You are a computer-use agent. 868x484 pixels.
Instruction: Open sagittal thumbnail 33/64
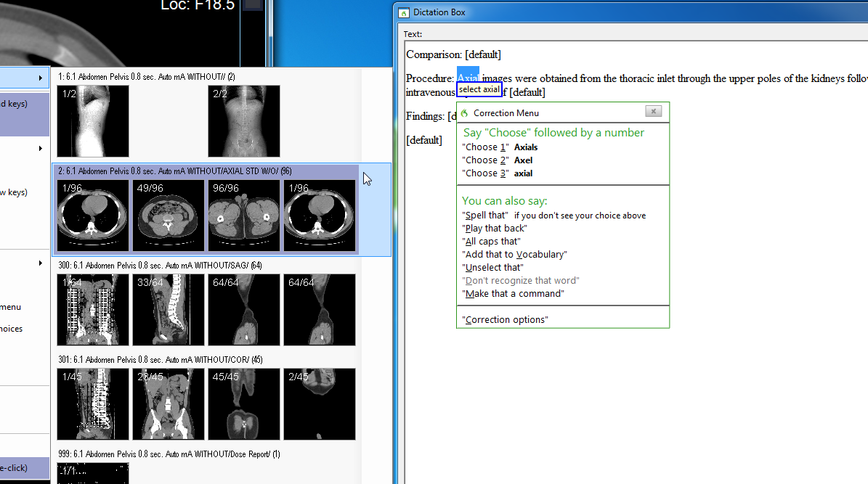pyautogui.click(x=169, y=310)
